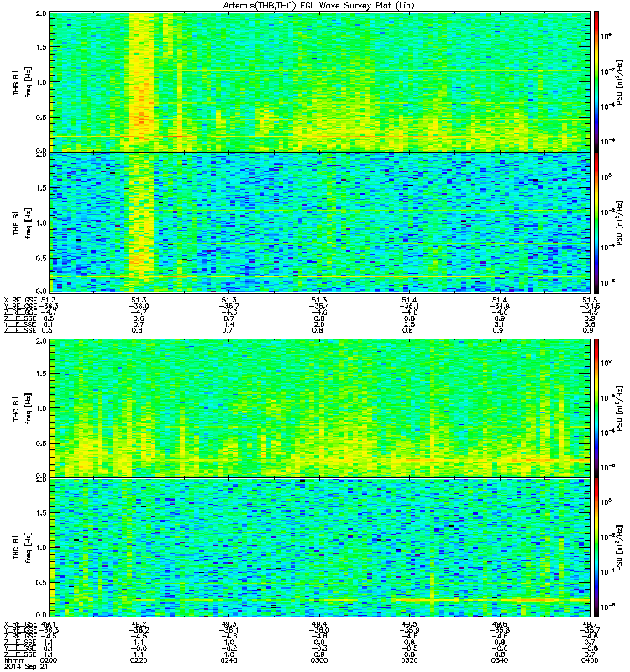Click the PSD [nT²/Hz] label of the top panel
The image size is (630, 672).
click(x=619, y=81)
